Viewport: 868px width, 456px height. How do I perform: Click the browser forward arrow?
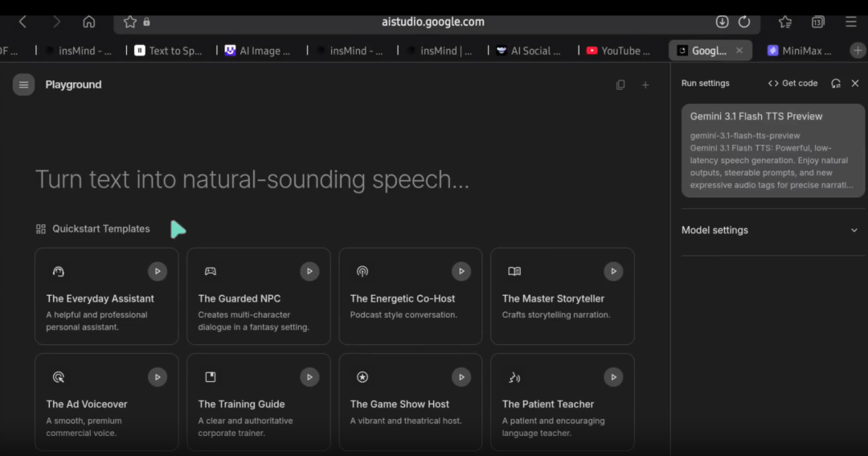(56, 23)
